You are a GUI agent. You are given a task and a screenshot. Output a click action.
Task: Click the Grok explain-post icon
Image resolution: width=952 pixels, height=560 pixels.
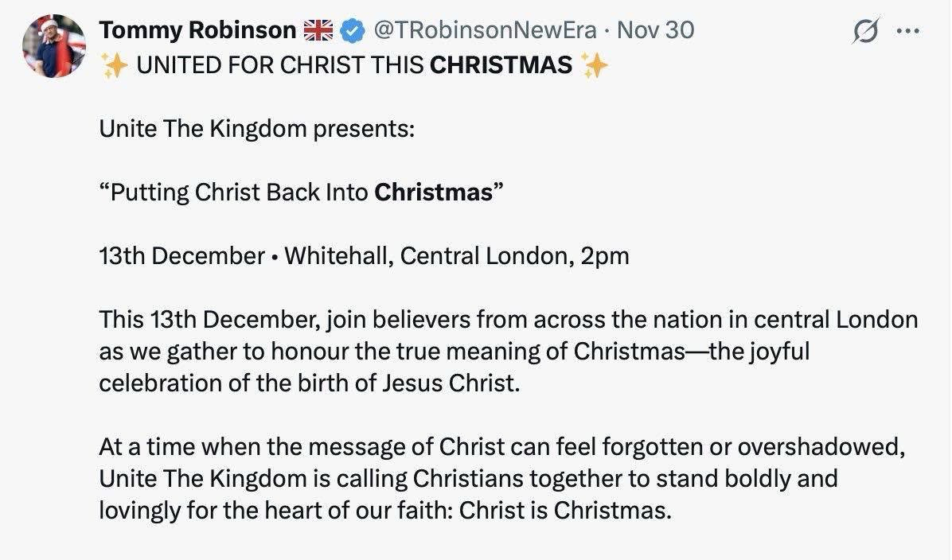[x=863, y=33]
